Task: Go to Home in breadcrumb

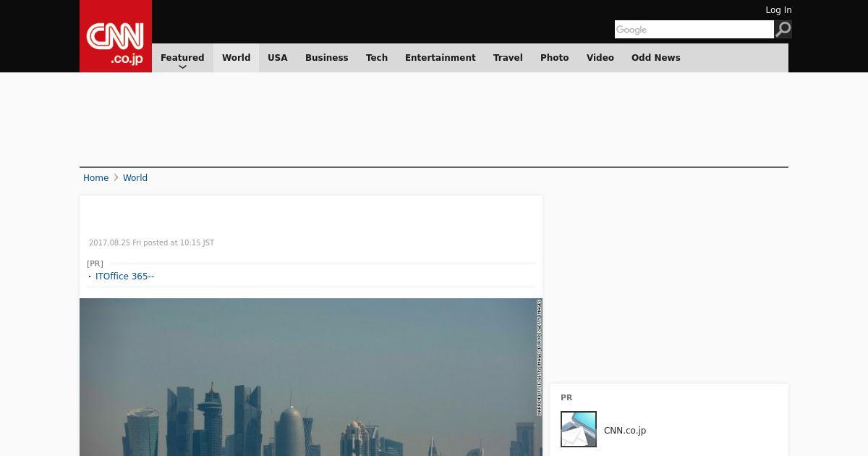Action: click(x=95, y=178)
